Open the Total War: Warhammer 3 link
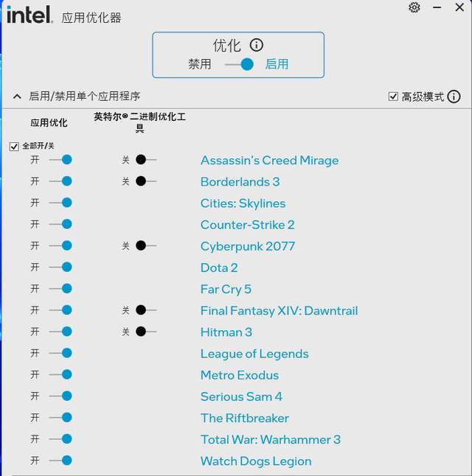Viewport: 472px width, 476px height. pos(271,440)
